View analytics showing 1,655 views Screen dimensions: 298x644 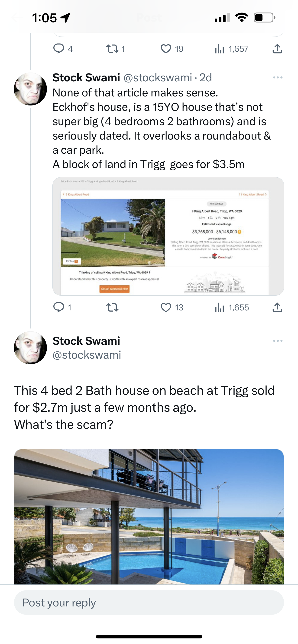click(x=219, y=307)
